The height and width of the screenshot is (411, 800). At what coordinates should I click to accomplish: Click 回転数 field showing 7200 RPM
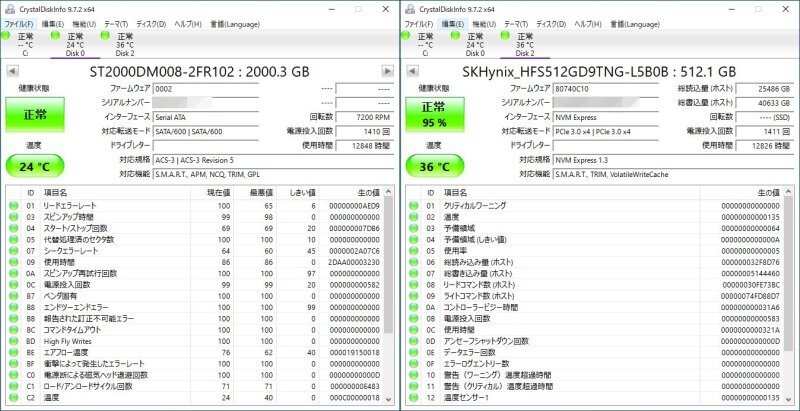point(364,117)
